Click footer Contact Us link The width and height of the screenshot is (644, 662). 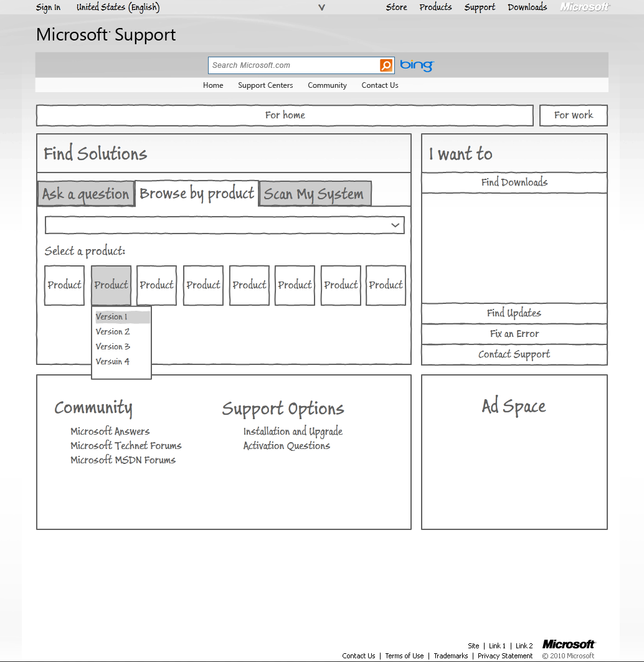point(359,656)
